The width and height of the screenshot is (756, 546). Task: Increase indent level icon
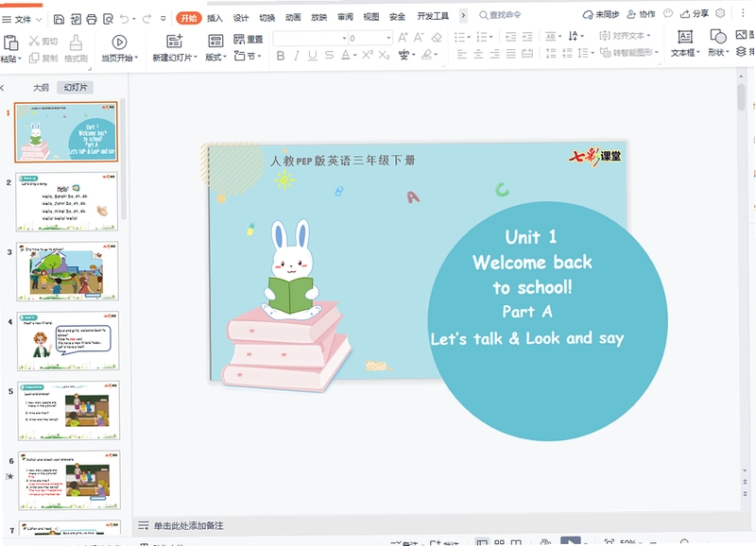[527, 37]
